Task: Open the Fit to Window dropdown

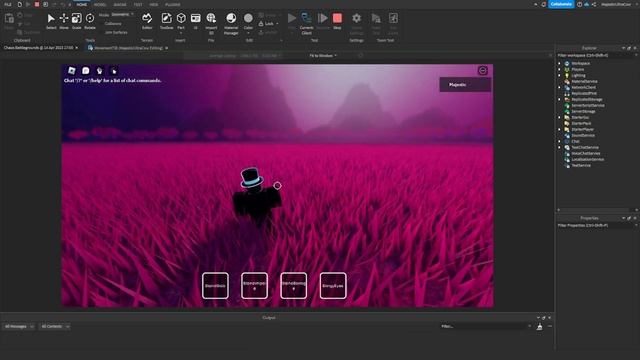Action: [323, 56]
